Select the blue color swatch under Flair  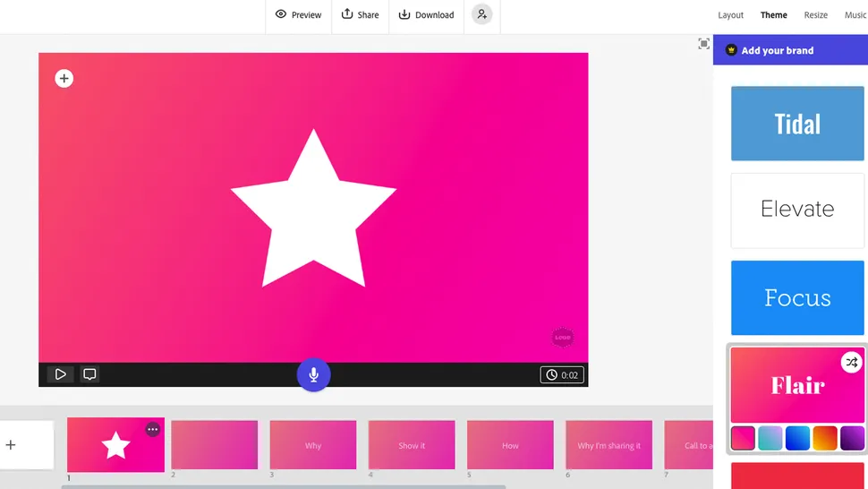797,438
